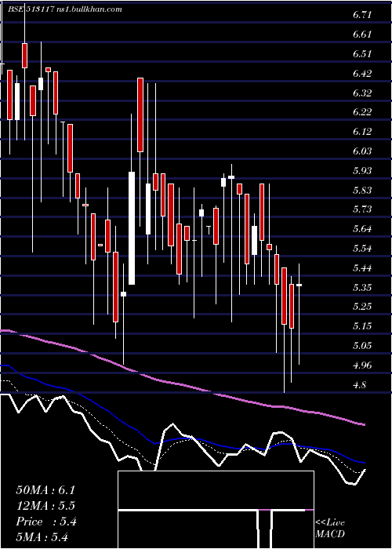Click the 5.93 price axis label

[x=362, y=170]
